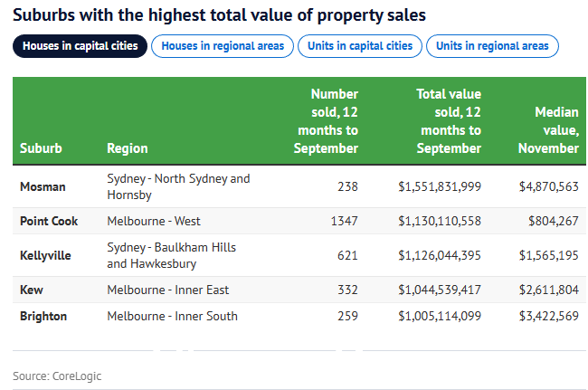Show the Units in regional areas tab

tap(492, 46)
